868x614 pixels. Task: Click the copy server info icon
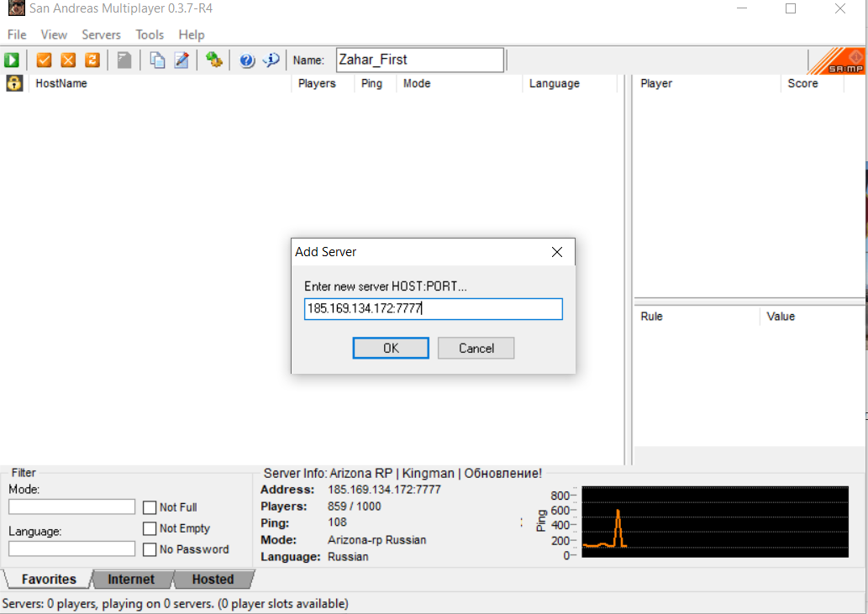157,60
